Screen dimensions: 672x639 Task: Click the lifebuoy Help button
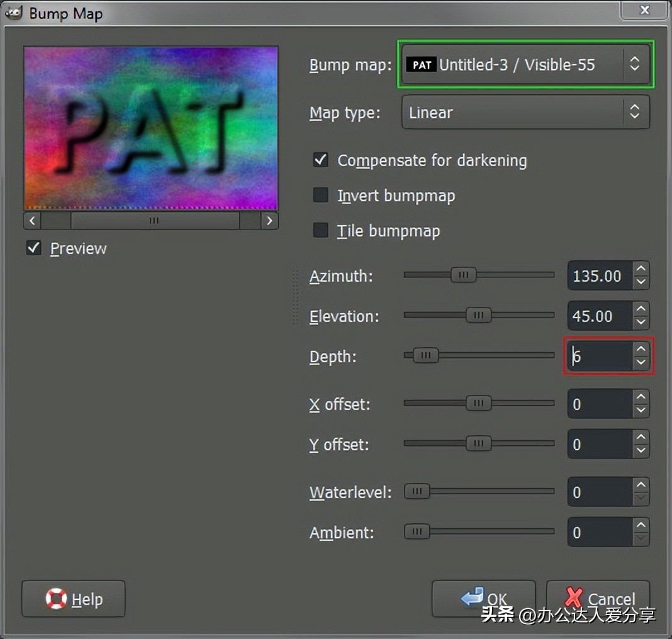point(74,599)
